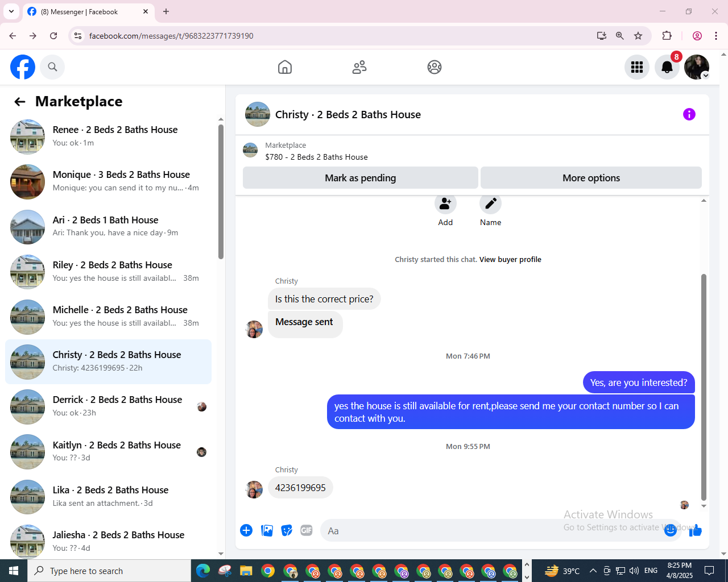This screenshot has height=582, width=728.
Task: Select Christy's conversation in the list
Action: click(108, 361)
